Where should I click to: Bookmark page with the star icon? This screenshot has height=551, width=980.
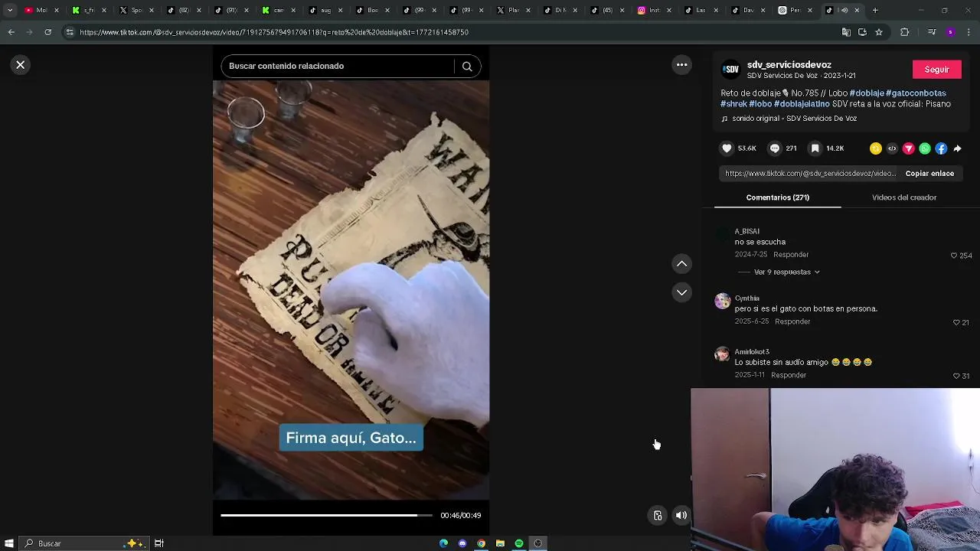[x=879, y=32]
